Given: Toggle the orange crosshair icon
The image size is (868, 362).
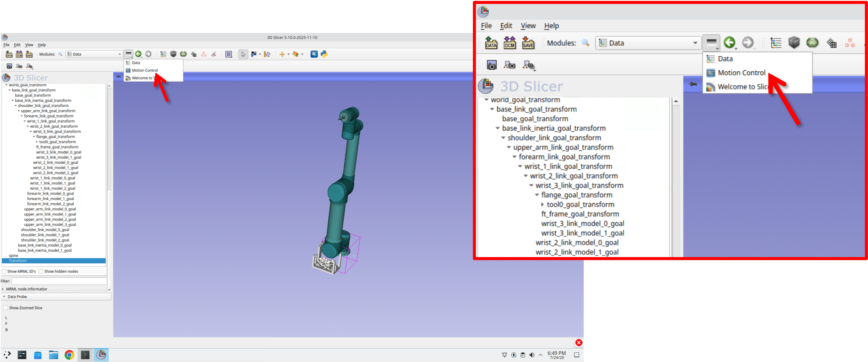Looking at the screenshot, I should point(282,54).
